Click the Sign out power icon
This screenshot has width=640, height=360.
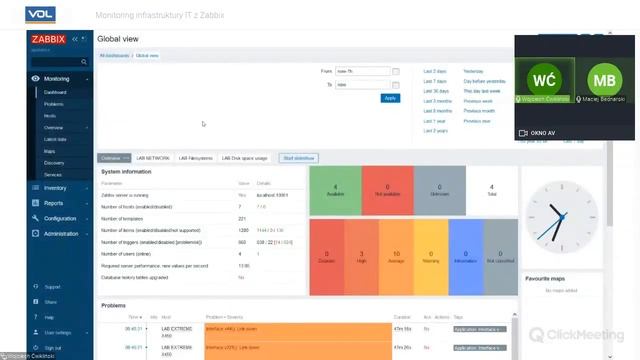click(x=36, y=348)
